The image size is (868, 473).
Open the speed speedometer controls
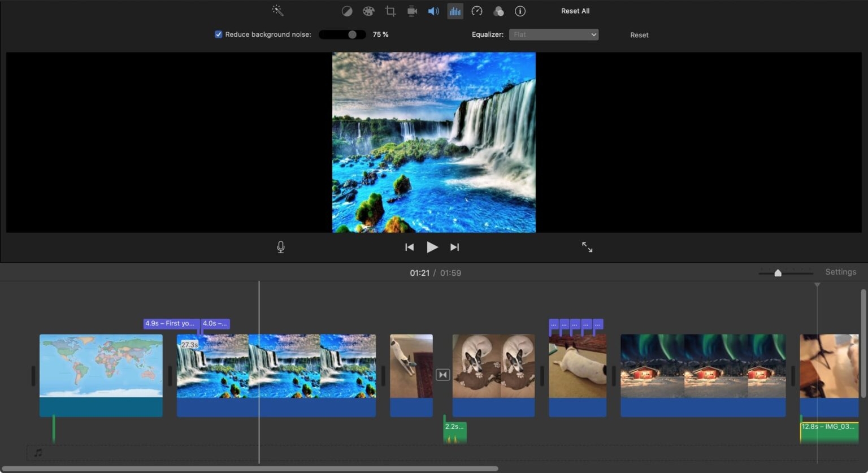point(477,11)
